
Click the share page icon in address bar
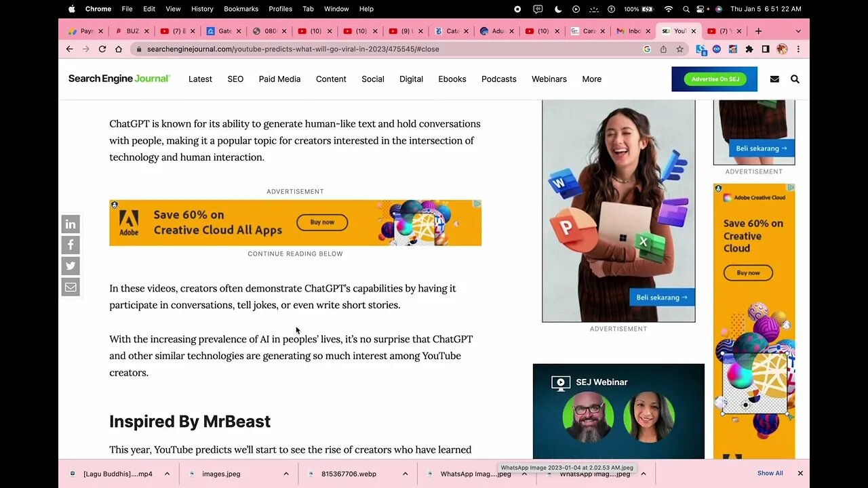click(x=663, y=49)
